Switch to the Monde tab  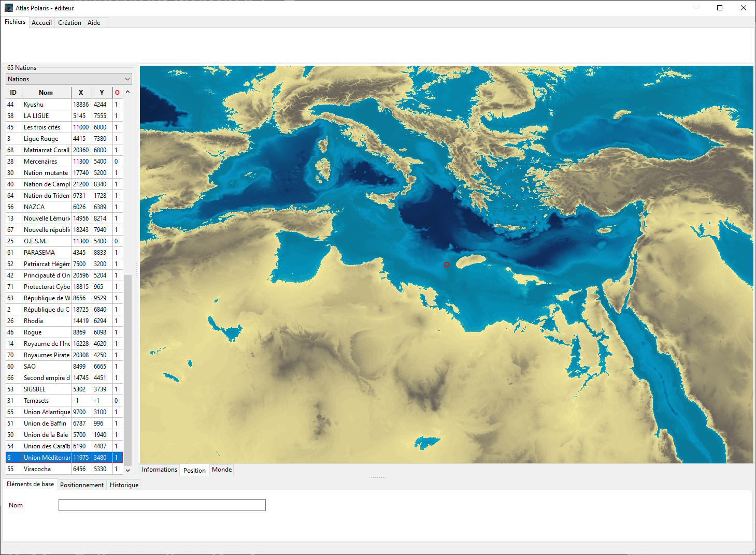point(222,470)
